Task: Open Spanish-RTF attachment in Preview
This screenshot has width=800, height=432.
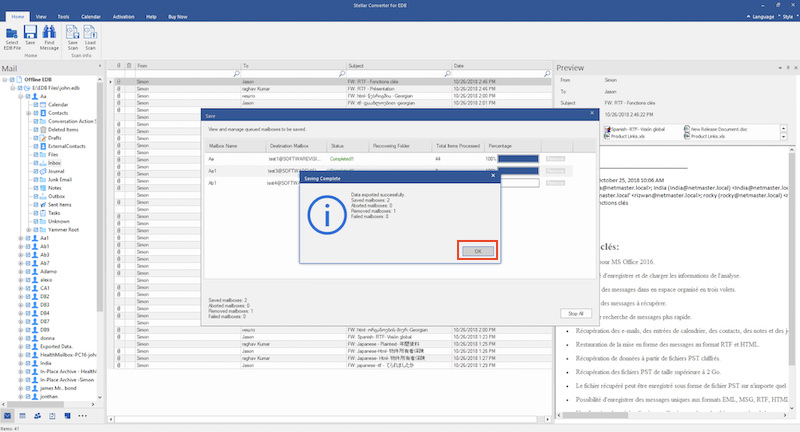Action: pos(635,129)
